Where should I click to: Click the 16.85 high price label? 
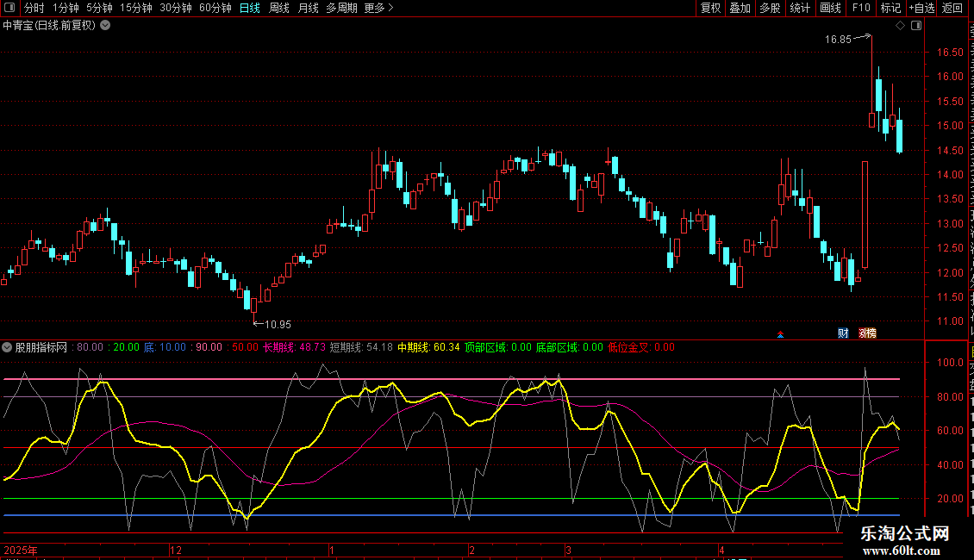(x=838, y=40)
